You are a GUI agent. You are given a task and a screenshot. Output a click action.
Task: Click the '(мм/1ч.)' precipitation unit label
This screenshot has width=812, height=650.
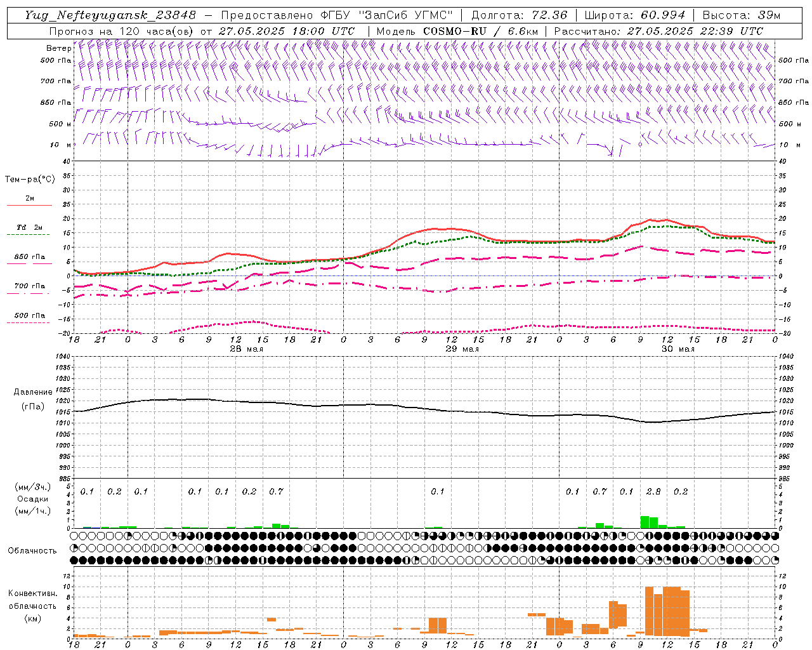(x=33, y=511)
